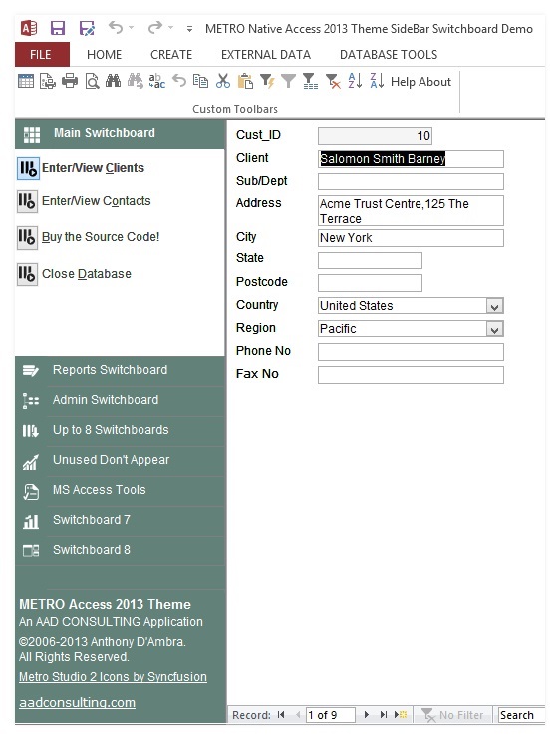Click the Paste clipboard icon

pos(245,81)
